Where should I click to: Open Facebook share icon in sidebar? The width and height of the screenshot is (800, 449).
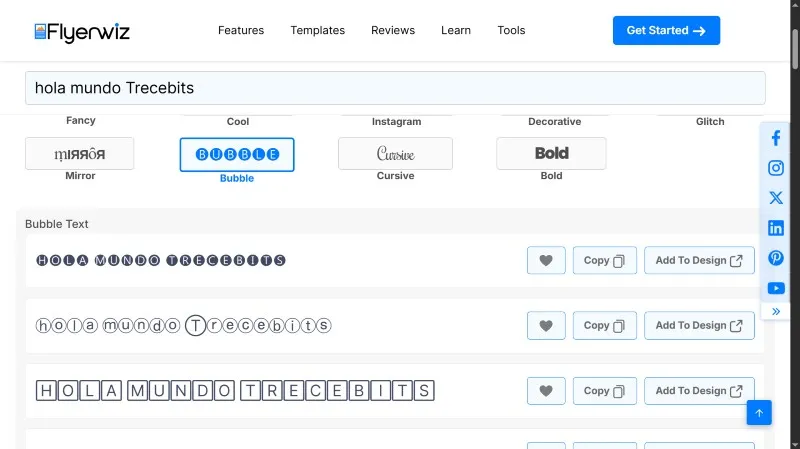coord(776,138)
